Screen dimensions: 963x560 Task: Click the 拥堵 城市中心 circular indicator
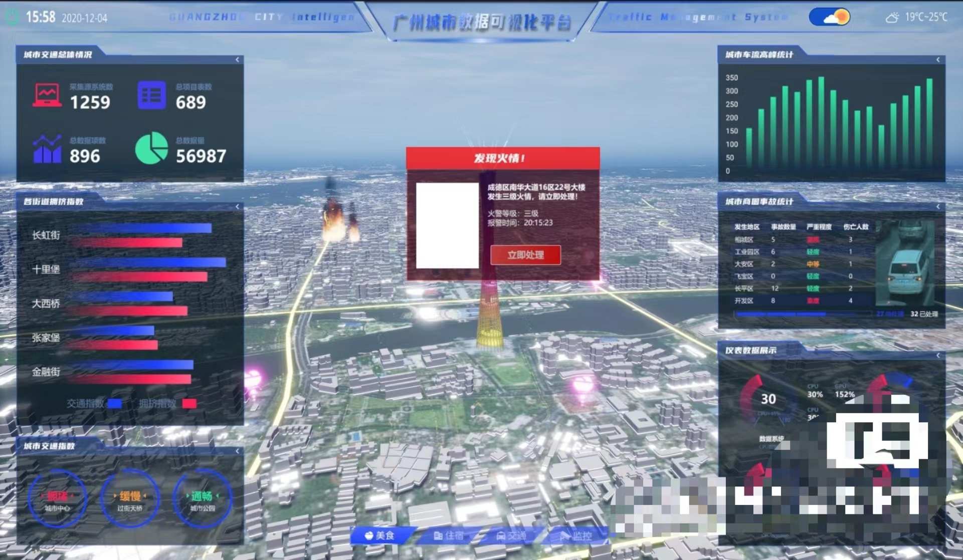click(x=58, y=499)
